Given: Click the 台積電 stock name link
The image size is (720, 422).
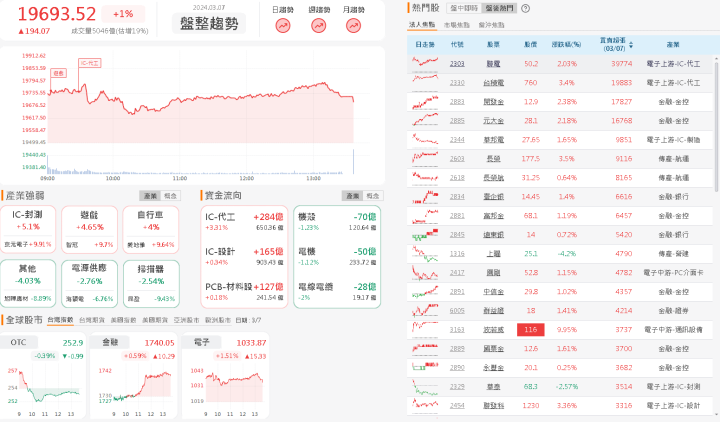Looking at the screenshot, I should (494, 83).
